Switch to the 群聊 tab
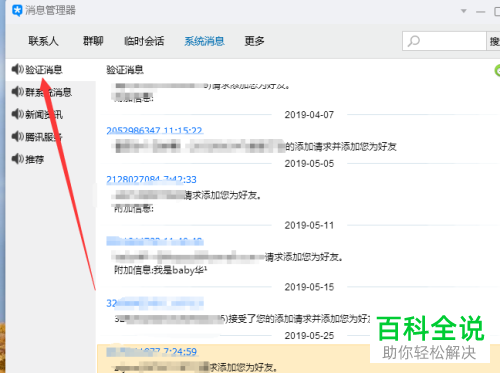The width and height of the screenshot is (500, 373). (93, 41)
